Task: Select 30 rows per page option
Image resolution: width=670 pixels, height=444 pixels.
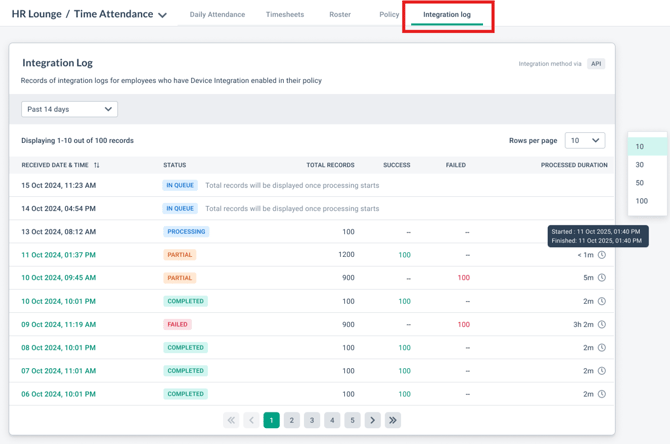Action: (640, 165)
